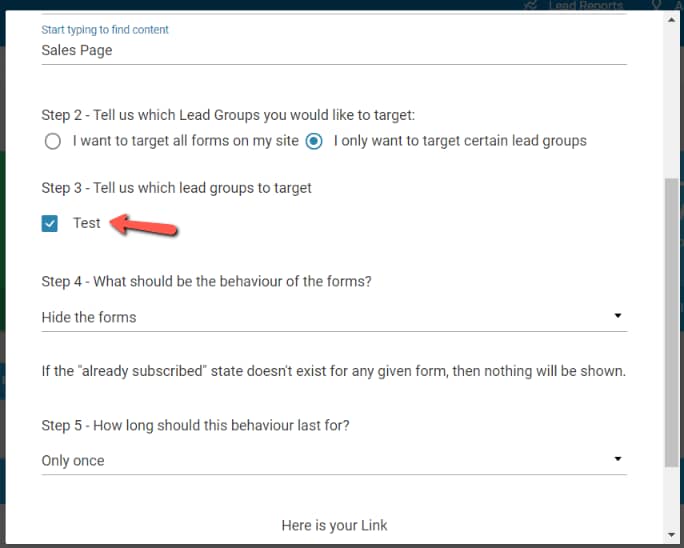Click the arrow icon on Only once

(x=618, y=459)
